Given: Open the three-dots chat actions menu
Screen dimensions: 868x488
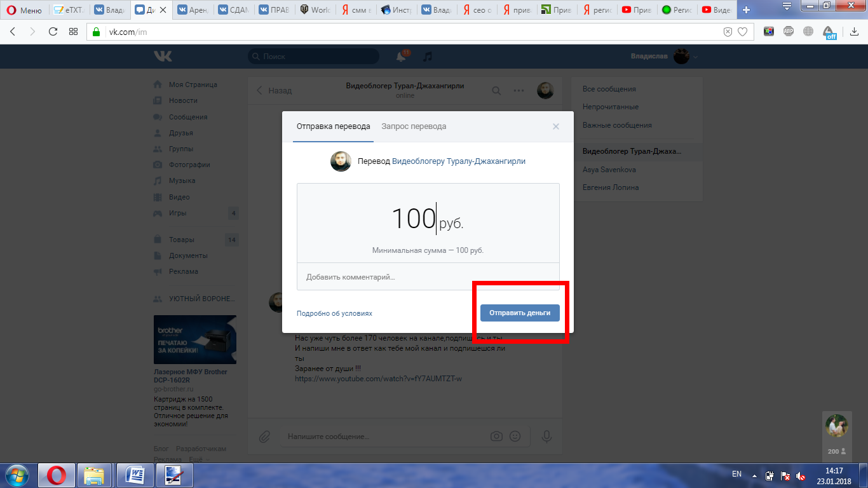Looking at the screenshot, I should coord(519,91).
